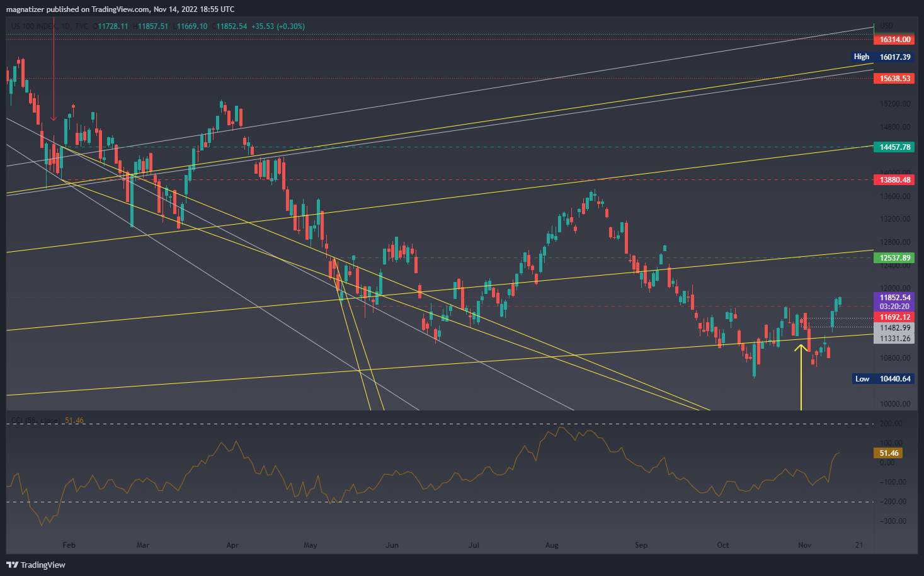This screenshot has width=924, height=576.
Task: Select the purple 11852.54 current price label
Action: [x=894, y=298]
